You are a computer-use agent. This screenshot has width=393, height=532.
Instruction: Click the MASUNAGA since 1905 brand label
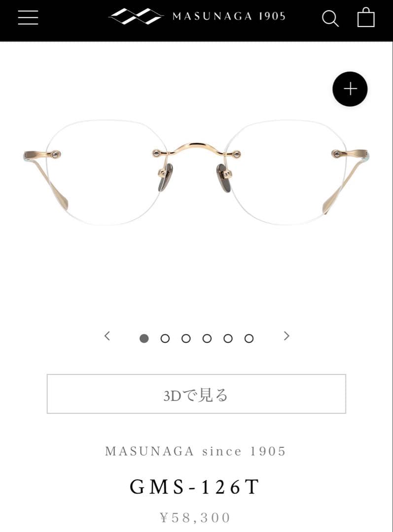tap(195, 451)
